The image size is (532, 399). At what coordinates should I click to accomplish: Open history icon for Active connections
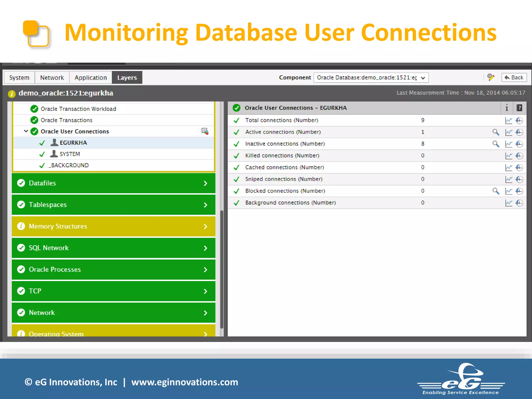click(x=519, y=132)
